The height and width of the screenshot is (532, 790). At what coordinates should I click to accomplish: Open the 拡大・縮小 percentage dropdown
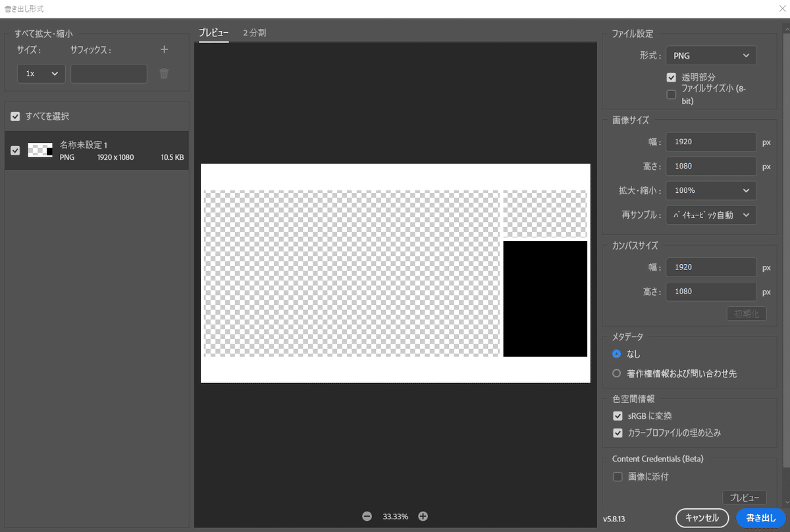tap(711, 190)
